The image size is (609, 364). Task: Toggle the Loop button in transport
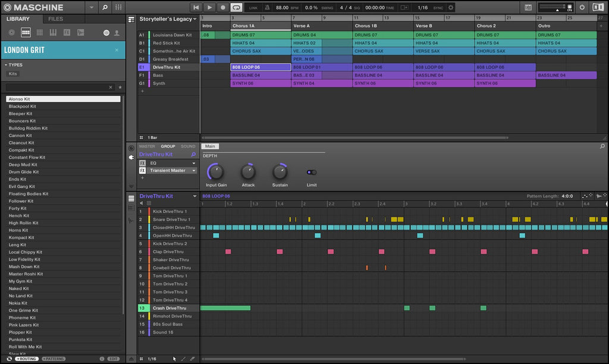[236, 7]
